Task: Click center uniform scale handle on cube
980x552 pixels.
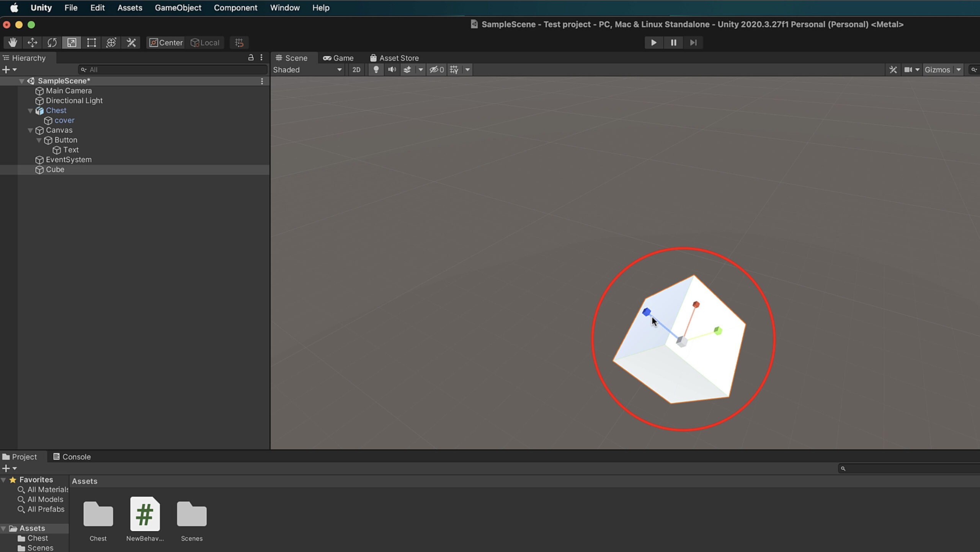Action: click(681, 341)
